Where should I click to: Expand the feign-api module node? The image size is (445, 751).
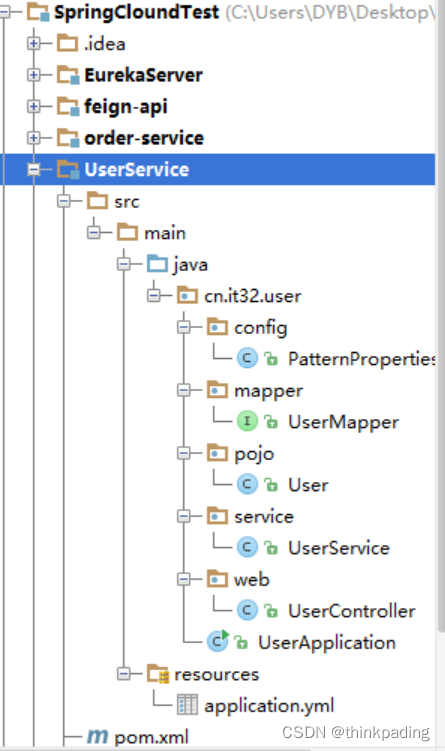(34, 106)
